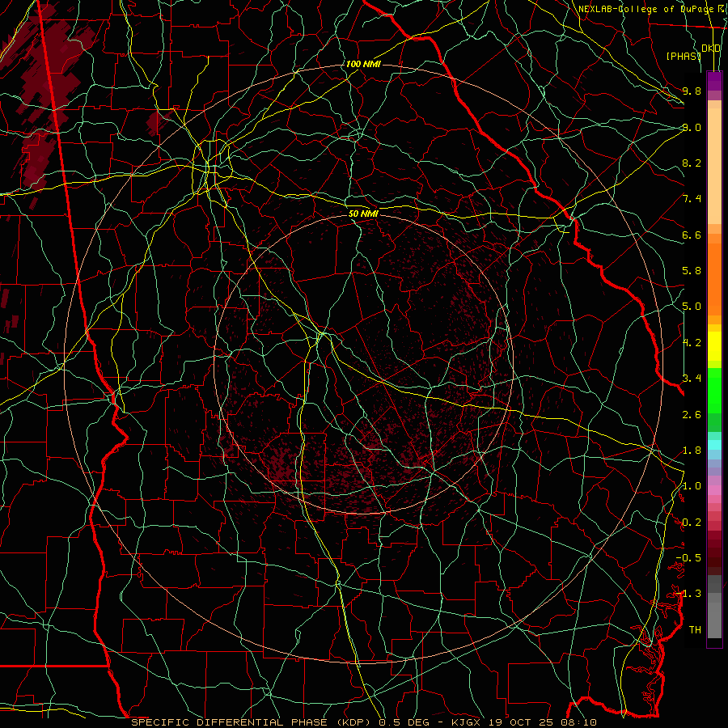Screen dimensions: 728x728
Task: Click the 1.0 scale value
Action: (692, 486)
